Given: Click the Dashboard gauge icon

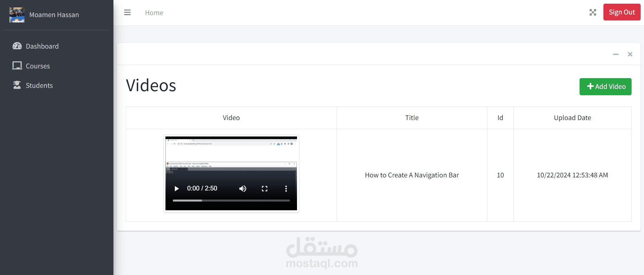Looking at the screenshot, I should click(17, 46).
